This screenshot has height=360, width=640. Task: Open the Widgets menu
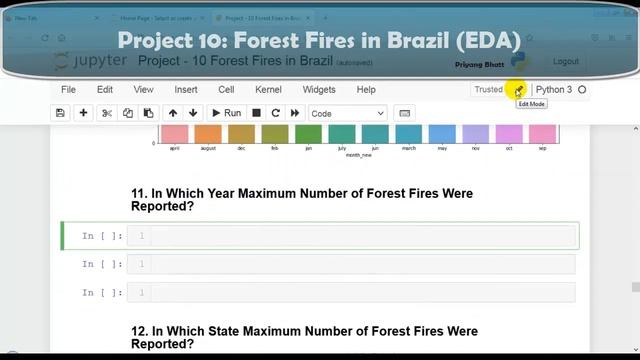(x=319, y=89)
